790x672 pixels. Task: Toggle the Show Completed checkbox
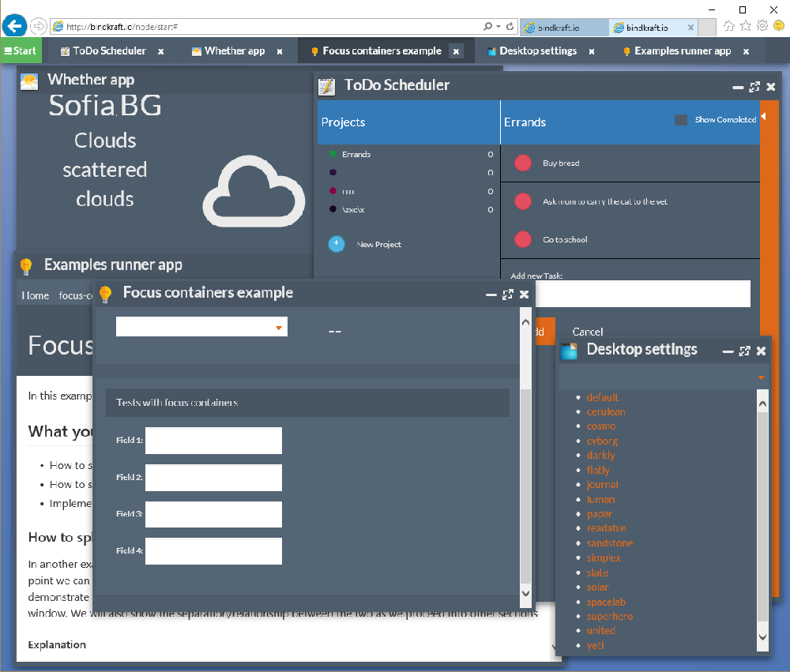pos(681,120)
